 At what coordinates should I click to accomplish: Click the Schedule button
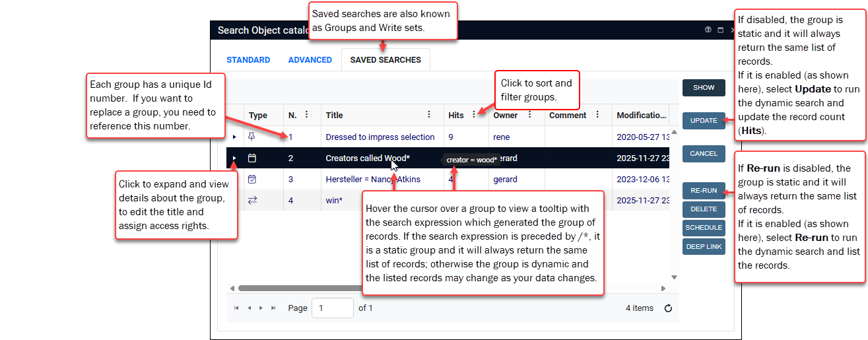click(704, 227)
